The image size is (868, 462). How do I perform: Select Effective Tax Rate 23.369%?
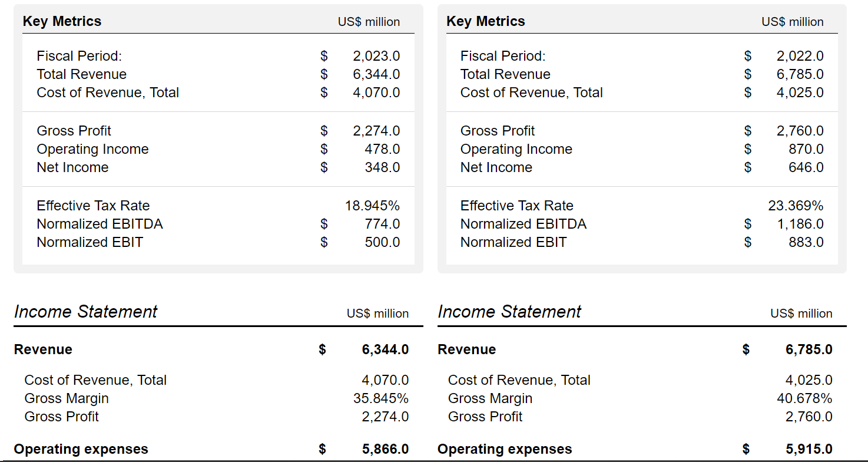[796, 206]
